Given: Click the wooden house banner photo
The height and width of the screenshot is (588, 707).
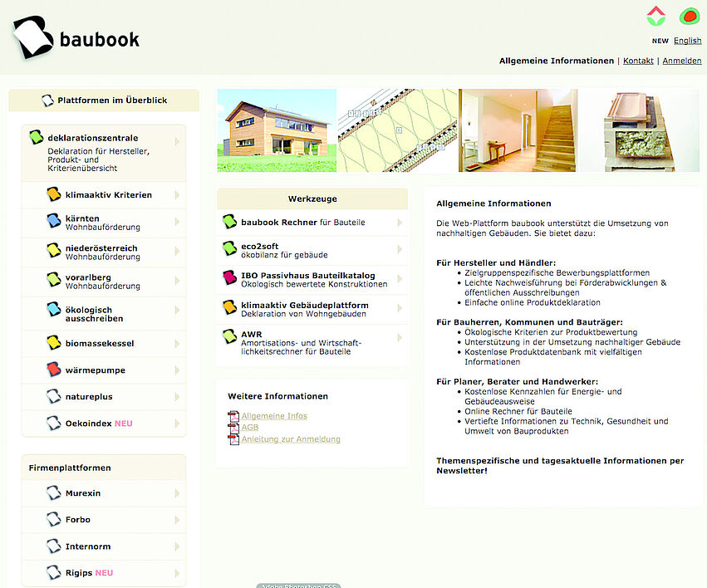Looking at the screenshot, I should (277, 130).
